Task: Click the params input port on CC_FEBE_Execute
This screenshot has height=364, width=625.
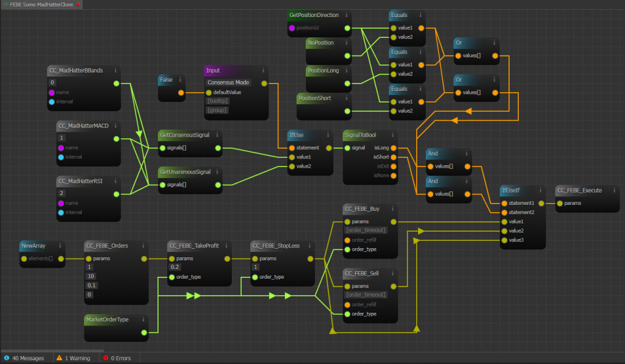Action: point(560,203)
